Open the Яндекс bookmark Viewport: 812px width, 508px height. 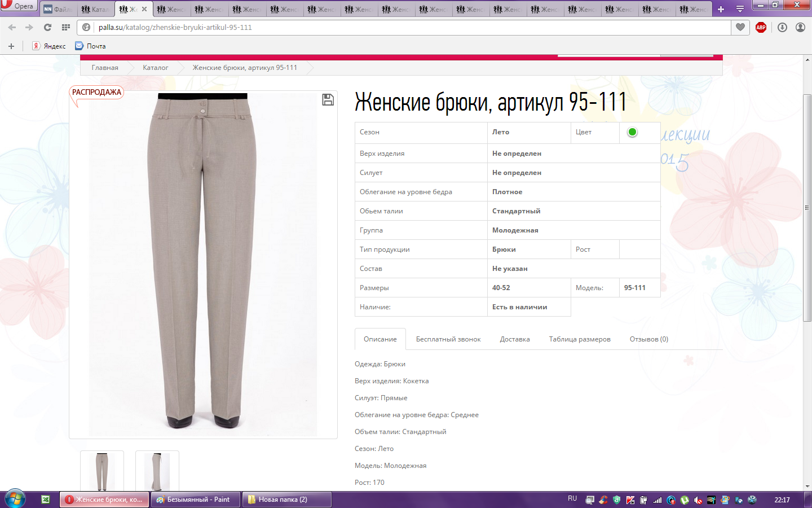point(49,46)
